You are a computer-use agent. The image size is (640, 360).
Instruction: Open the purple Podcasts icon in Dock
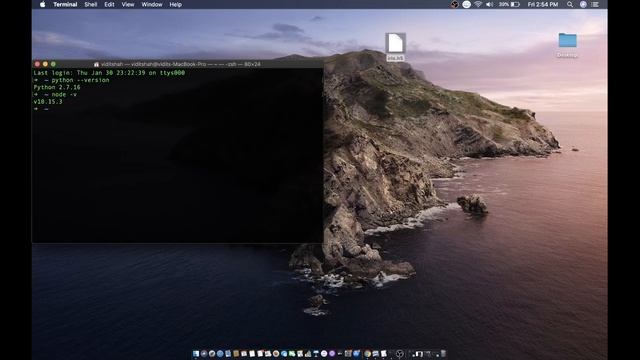(x=332, y=353)
